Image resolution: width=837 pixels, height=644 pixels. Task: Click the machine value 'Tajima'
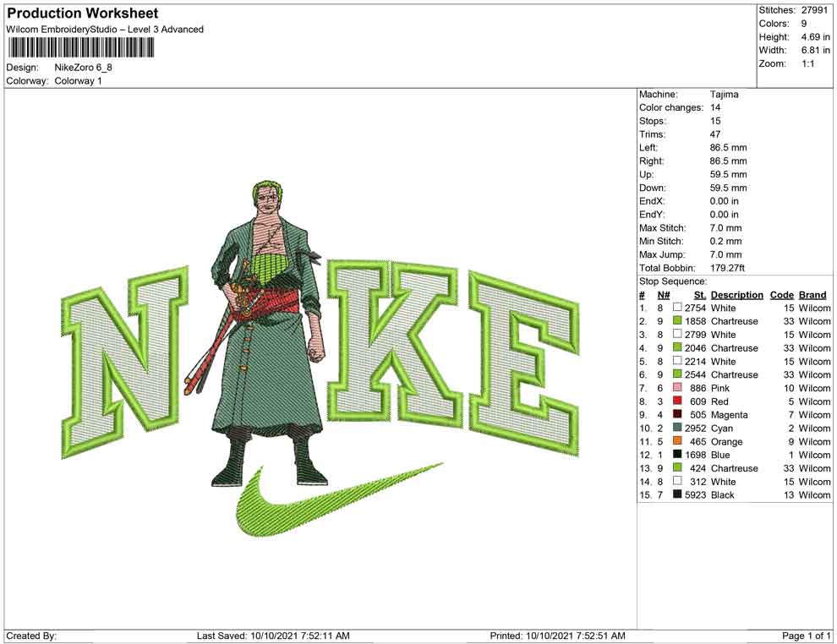[724, 94]
